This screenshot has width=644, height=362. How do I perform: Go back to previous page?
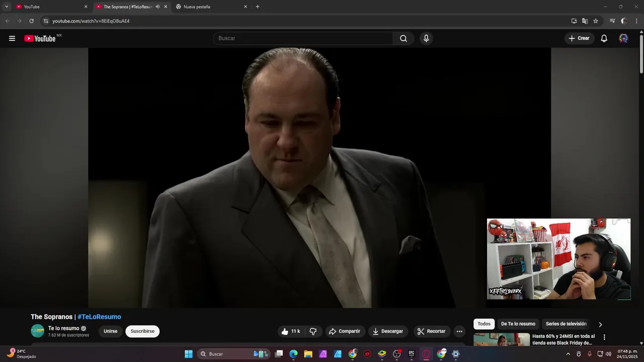click(7, 21)
